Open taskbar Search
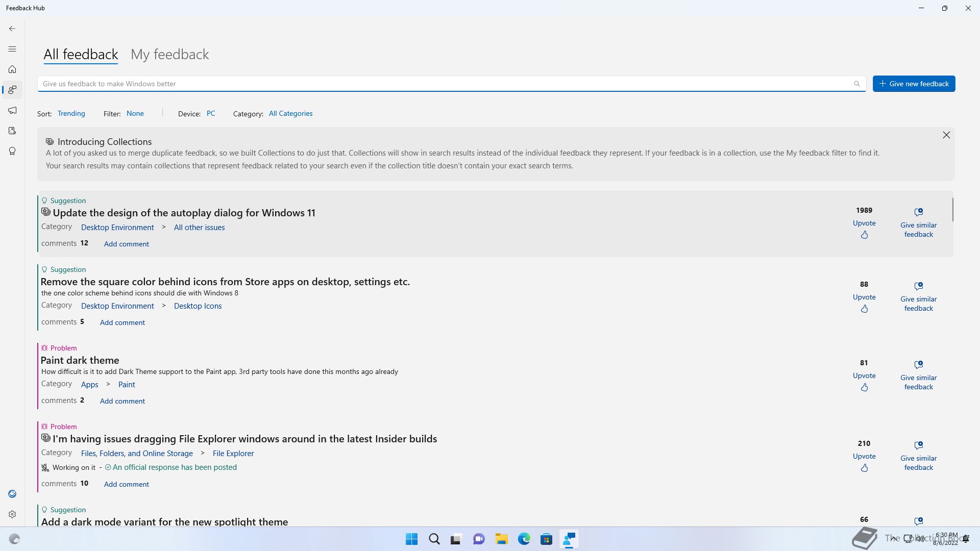The width and height of the screenshot is (980, 551). point(434,539)
